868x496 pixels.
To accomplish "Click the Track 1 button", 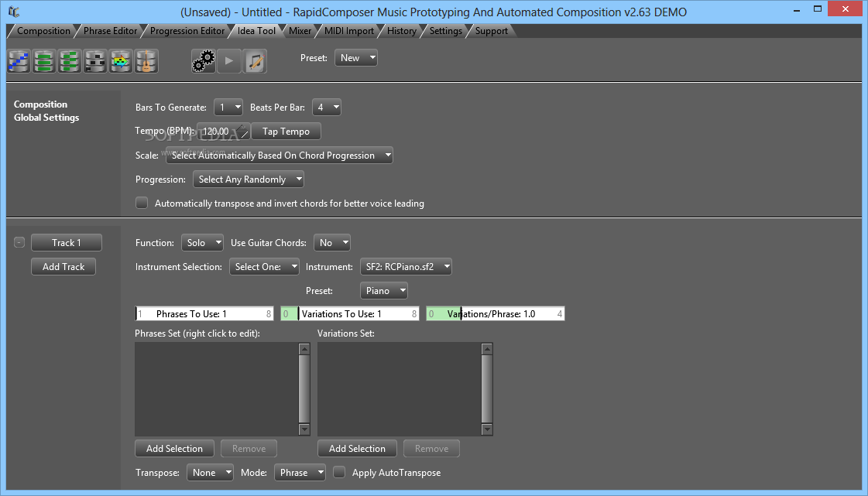I will click(67, 242).
